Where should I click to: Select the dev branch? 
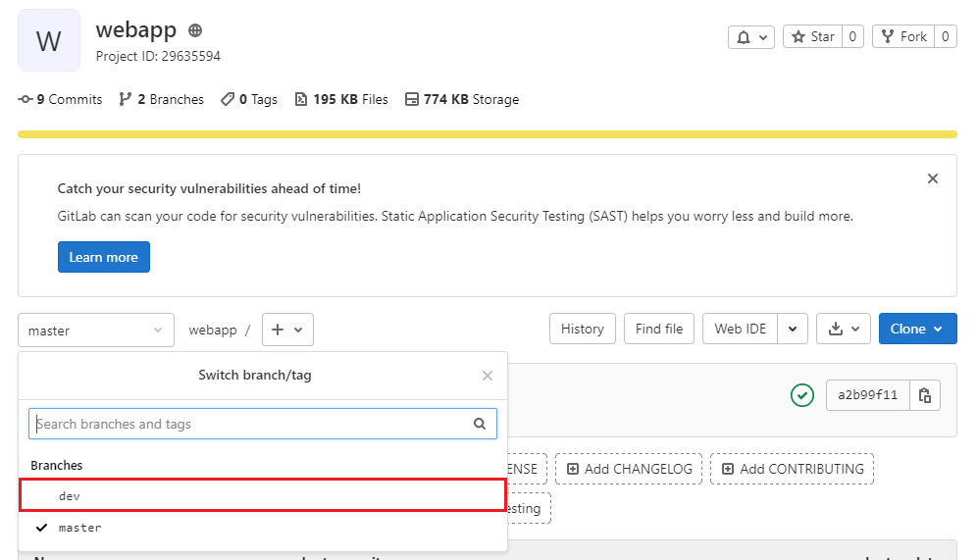[263, 496]
